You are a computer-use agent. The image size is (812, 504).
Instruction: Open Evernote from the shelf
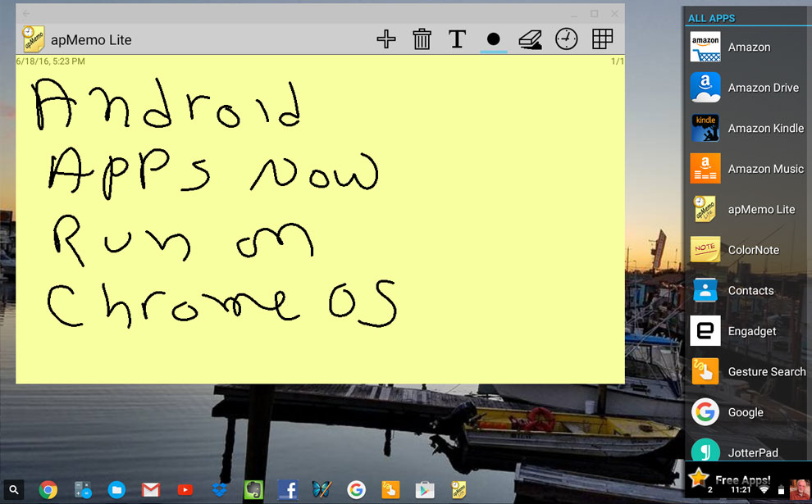253,489
